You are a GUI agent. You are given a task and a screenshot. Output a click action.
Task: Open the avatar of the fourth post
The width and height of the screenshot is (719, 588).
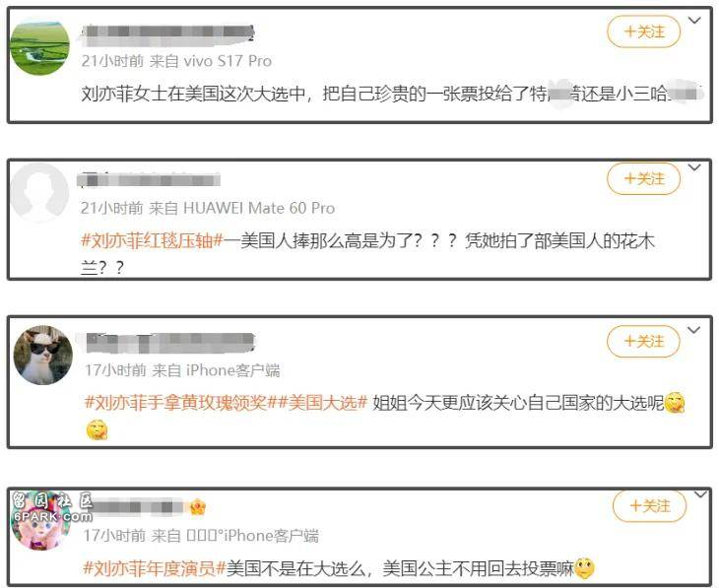40,522
